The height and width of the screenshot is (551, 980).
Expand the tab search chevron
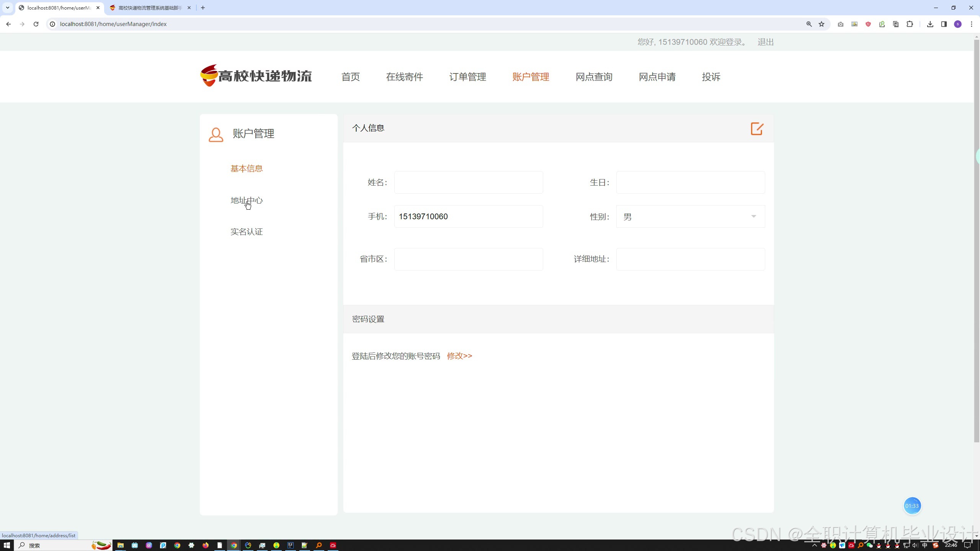point(7,8)
